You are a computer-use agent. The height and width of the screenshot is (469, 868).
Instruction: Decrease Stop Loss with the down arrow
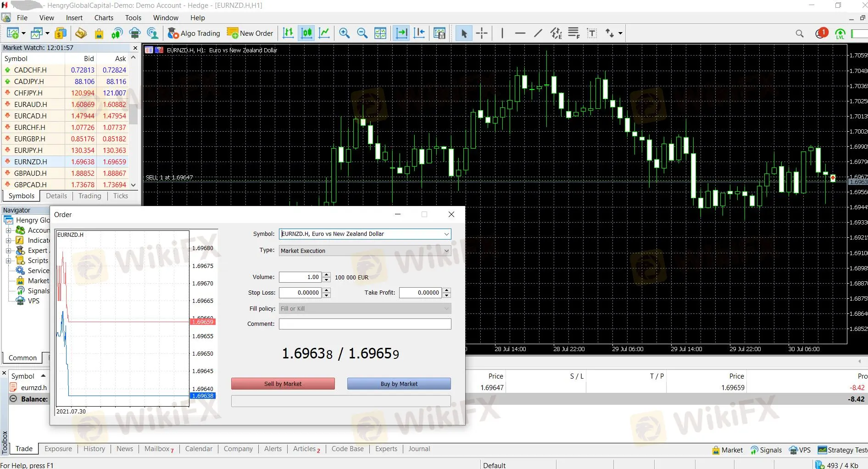[x=326, y=295]
